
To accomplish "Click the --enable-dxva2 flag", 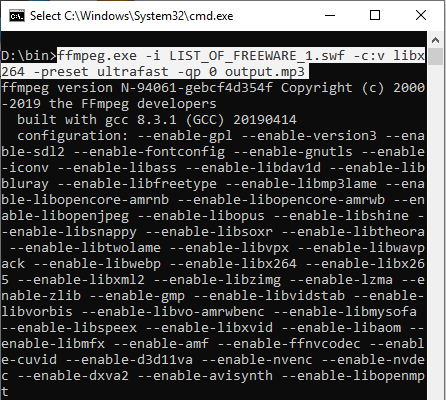I will tap(73, 376).
